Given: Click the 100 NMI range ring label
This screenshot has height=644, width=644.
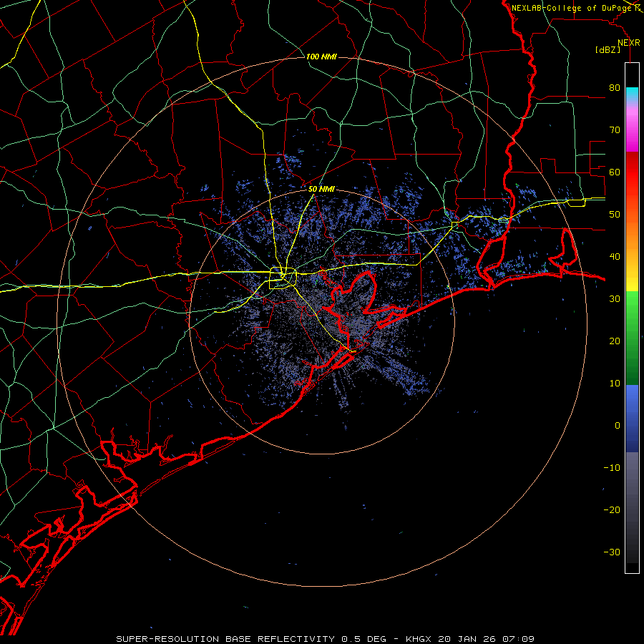Looking at the screenshot, I should coord(321,57).
